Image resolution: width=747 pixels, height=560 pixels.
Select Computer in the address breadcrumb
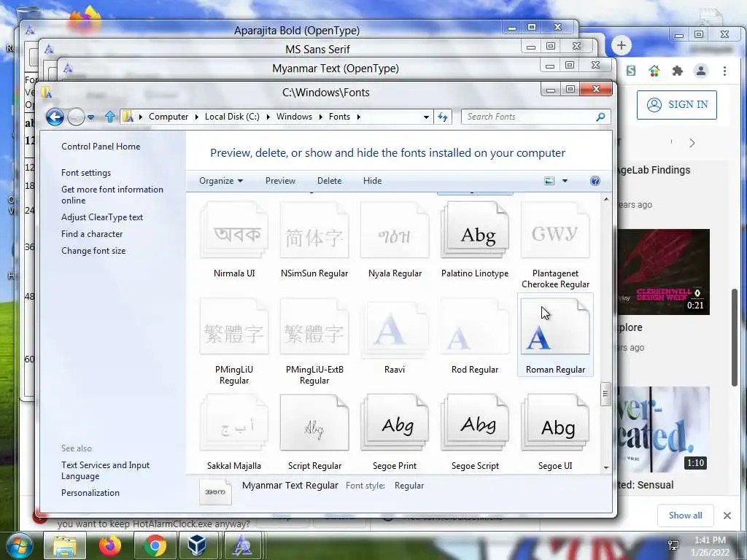click(x=169, y=117)
